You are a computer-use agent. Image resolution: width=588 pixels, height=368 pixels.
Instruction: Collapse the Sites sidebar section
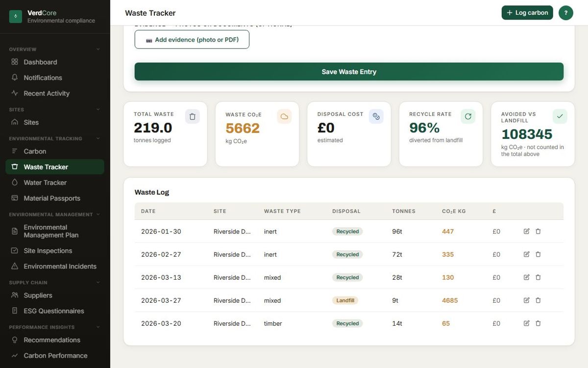point(98,109)
